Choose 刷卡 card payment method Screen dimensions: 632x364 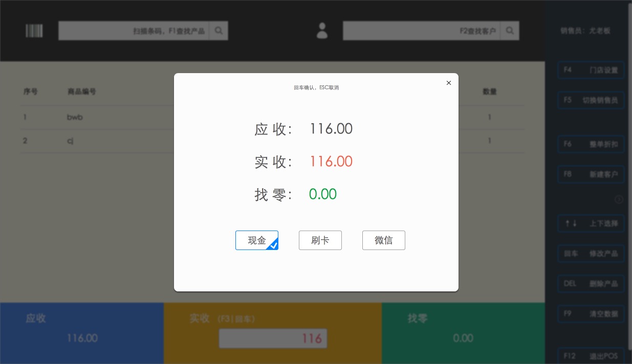(x=320, y=240)
